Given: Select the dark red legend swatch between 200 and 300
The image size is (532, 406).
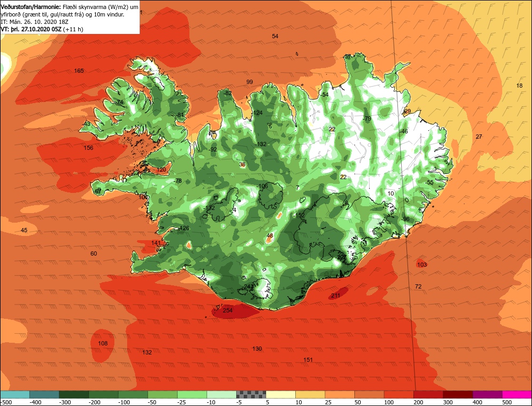Looking at the screenshot, I should click(x=428, y=394).
